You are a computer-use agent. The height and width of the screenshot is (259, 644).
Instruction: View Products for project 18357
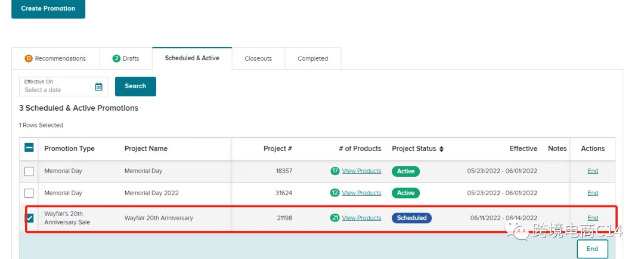(x=361, y=171)
